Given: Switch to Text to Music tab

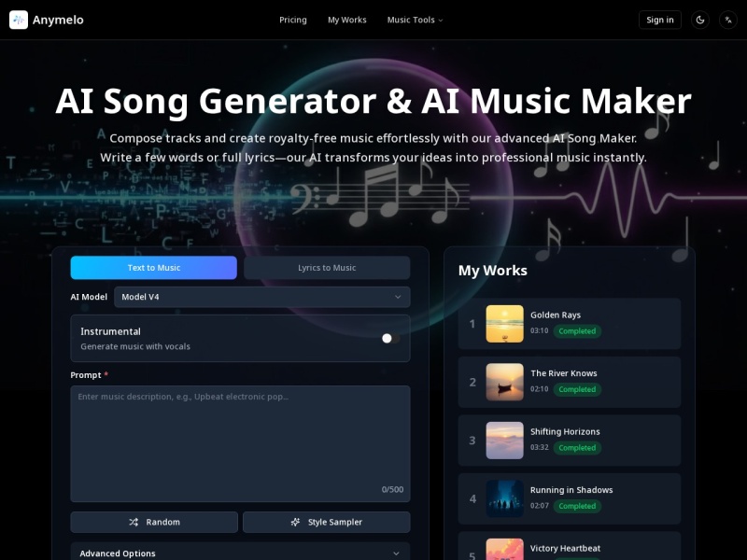Looking at the screenshot, I should click(x=154, y=268).
